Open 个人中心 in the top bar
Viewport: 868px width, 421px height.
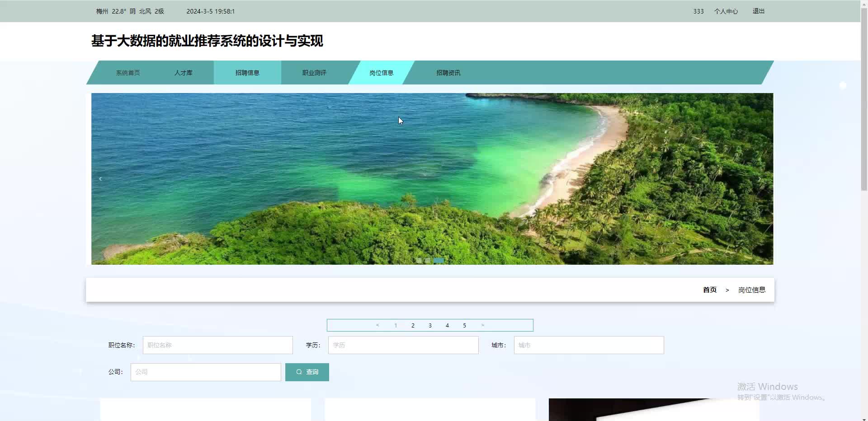[726, 11]
